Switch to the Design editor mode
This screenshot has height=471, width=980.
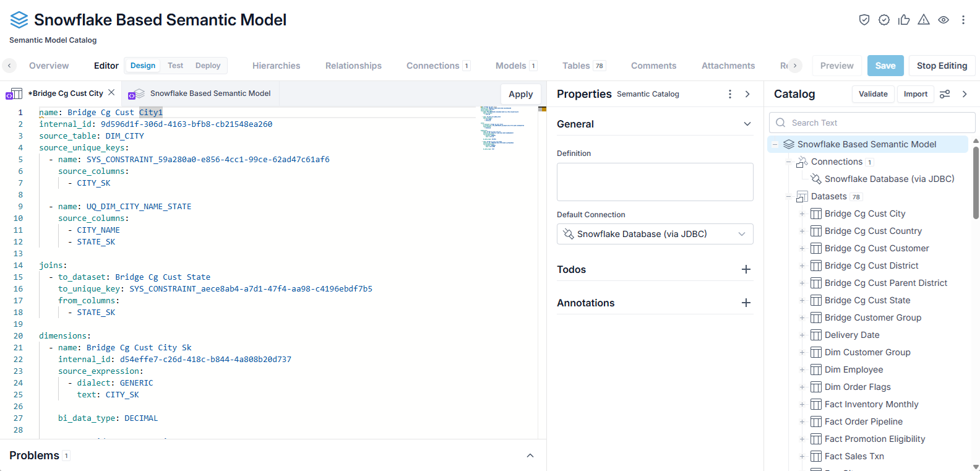click(143, 66)
